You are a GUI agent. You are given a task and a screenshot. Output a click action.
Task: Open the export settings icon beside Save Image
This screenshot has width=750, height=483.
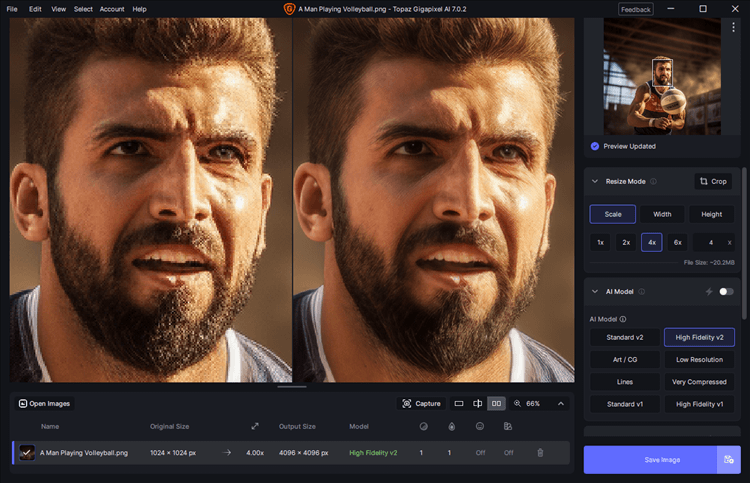click(x=727, y=460)
